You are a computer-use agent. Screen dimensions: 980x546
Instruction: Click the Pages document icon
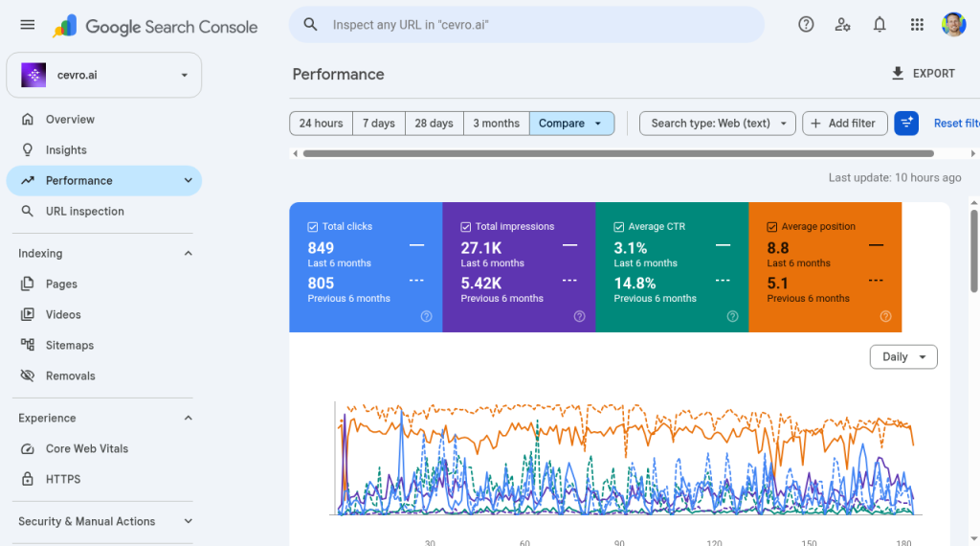coord(28,284)
